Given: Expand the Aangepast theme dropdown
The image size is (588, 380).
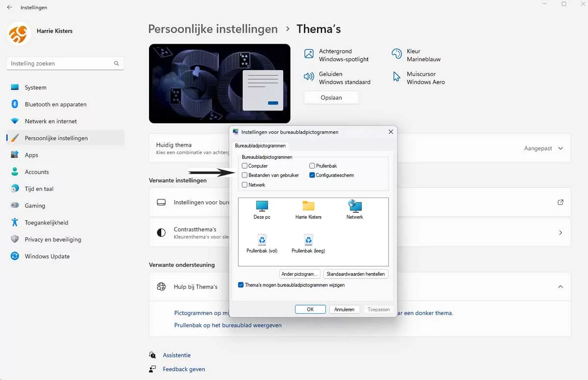Looking at the screenshot, I should point(544,149).
